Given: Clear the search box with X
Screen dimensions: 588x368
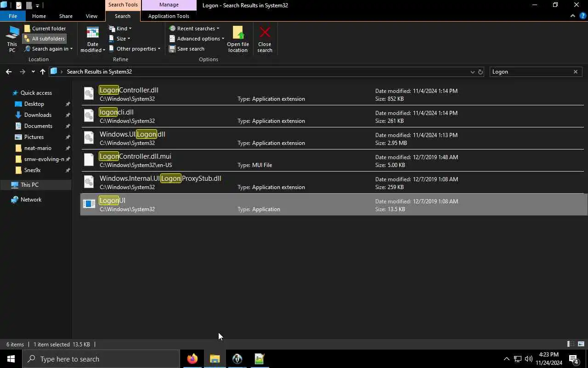Looking at the screenshot, I should pos(576,72).
